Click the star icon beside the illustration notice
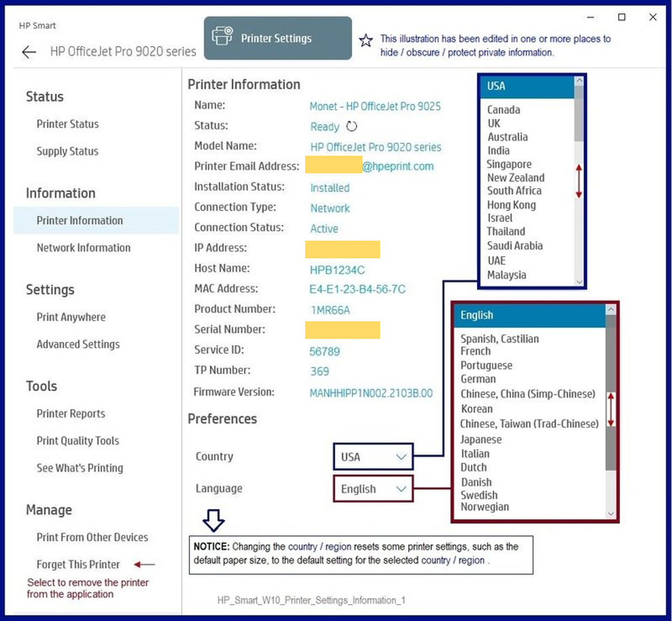The height and width of the screenshot is (621, 672). pyautogui.click(x=366, y=40)
